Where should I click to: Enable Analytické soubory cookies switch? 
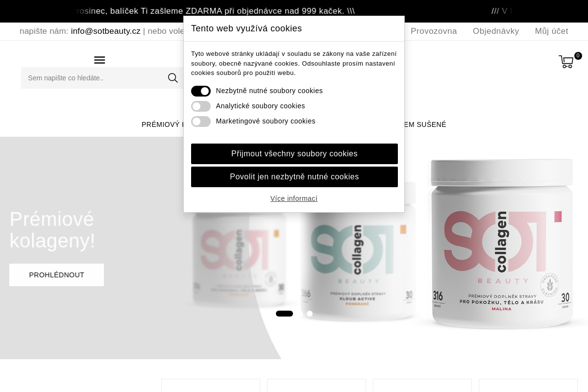[201, 106]
